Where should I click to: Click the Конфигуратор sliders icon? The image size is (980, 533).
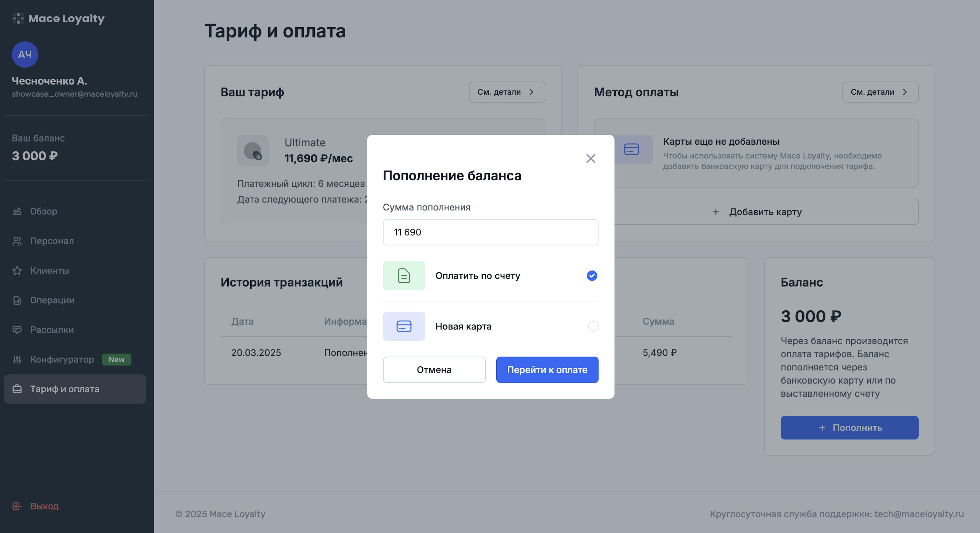[x=17, y=360]
